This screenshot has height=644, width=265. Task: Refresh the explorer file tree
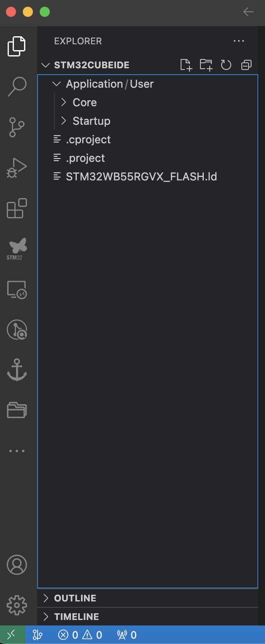(226, 65)
